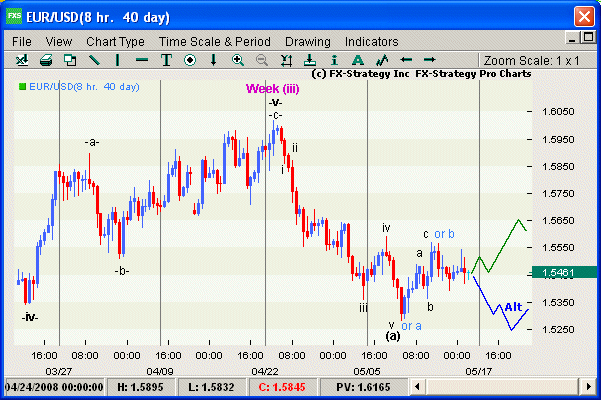Click the '-b-' wave label

point(122,271)
